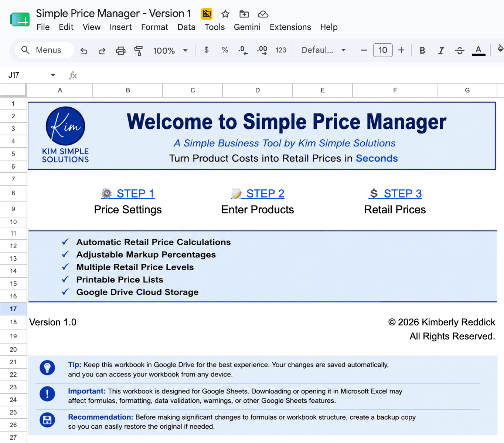Apply currency format with dollar icon
This screenshot has height=443, width=504.
[x=207, y=50]
